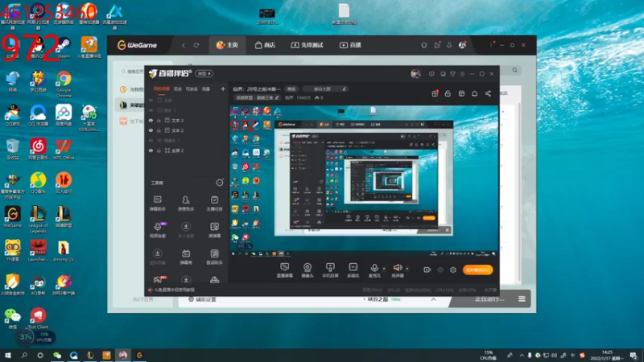Click the WeGame search field

(x=132, y=71)
